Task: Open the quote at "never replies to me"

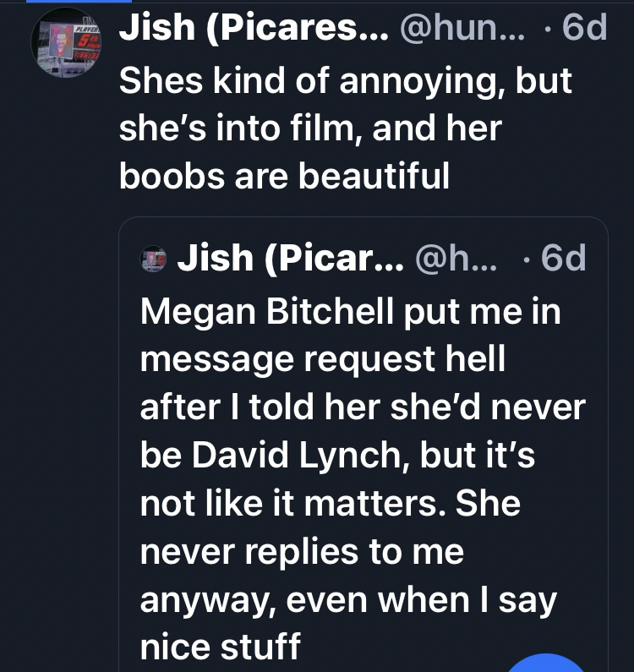Action: click(302, 551)
